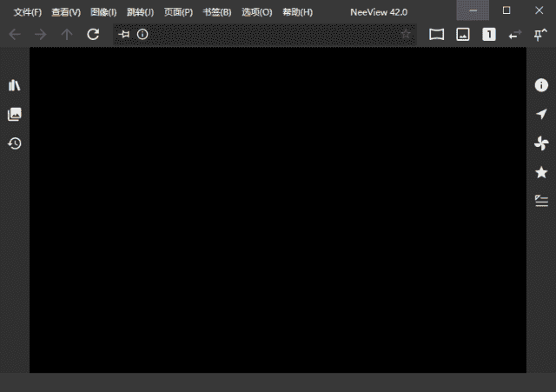556x392 pixels.
Task: Open the playlist panel icon
Action: click(541, 201)
